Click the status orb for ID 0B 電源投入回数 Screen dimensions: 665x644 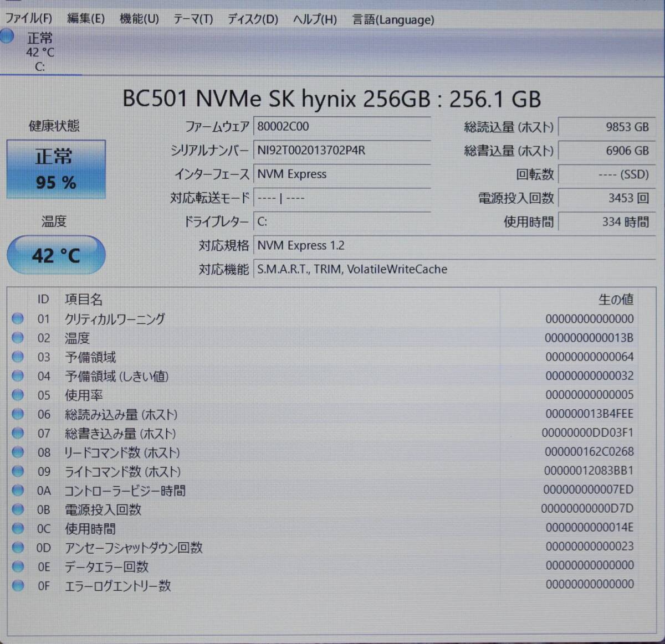(18, 509)
